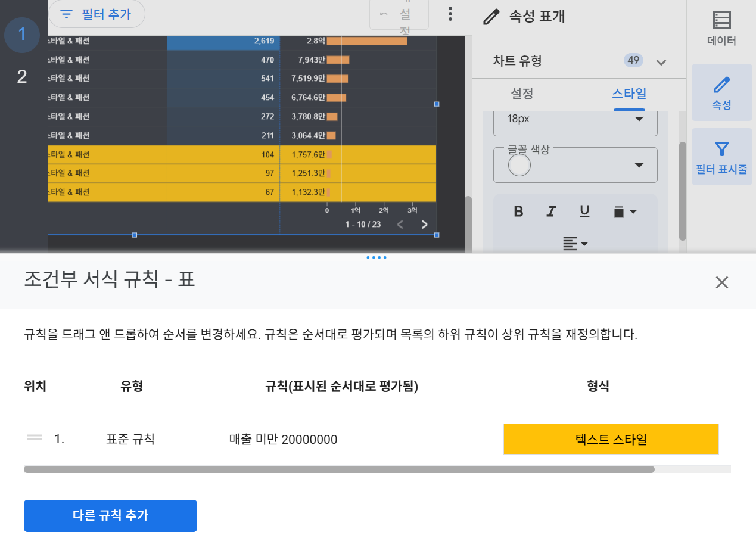
Task: Toggle italic formatting
Action: [552, 211]
